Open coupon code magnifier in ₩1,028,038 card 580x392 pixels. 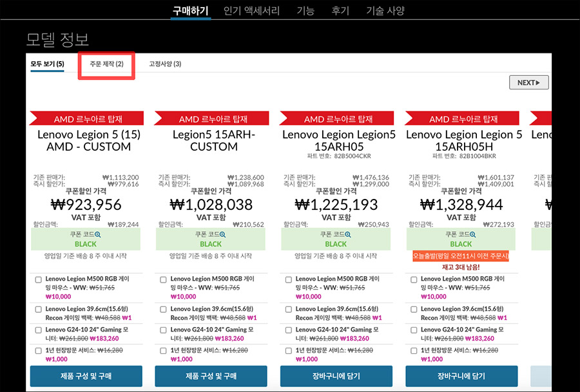tap(223, 234)
